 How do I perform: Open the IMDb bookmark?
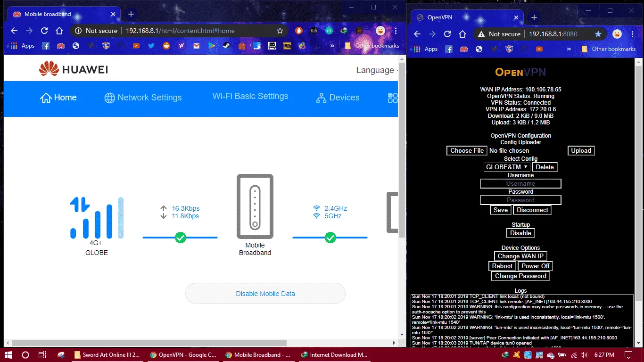coord(287,46)
